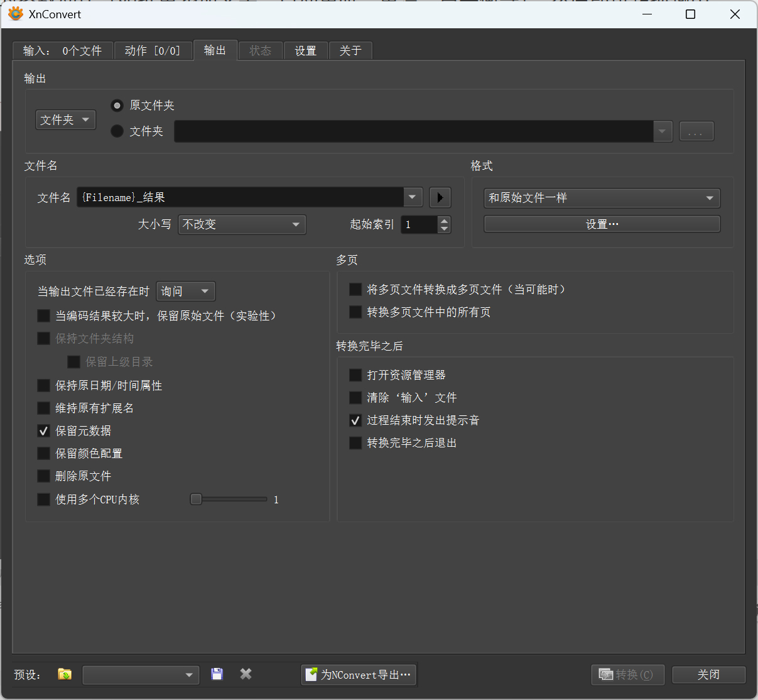Uncheck 保留元数据 checkbox
The image size is (758, 700).
pos(43,430)
